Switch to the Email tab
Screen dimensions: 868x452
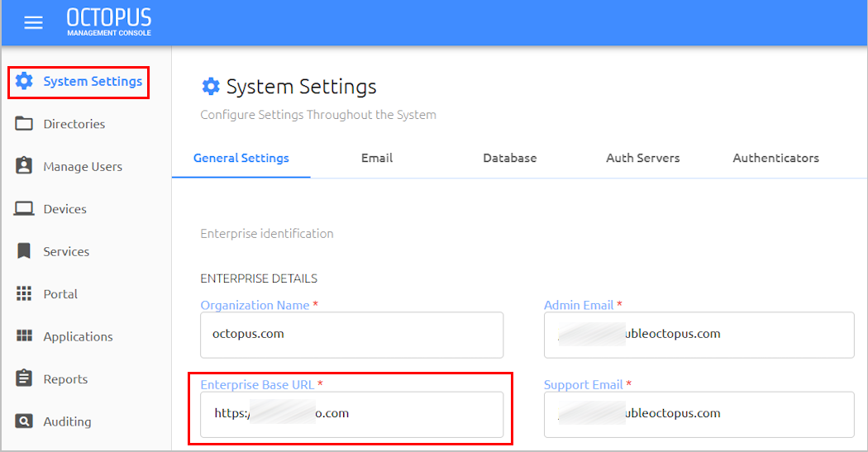pyautogui.click(x=377, y=158)
